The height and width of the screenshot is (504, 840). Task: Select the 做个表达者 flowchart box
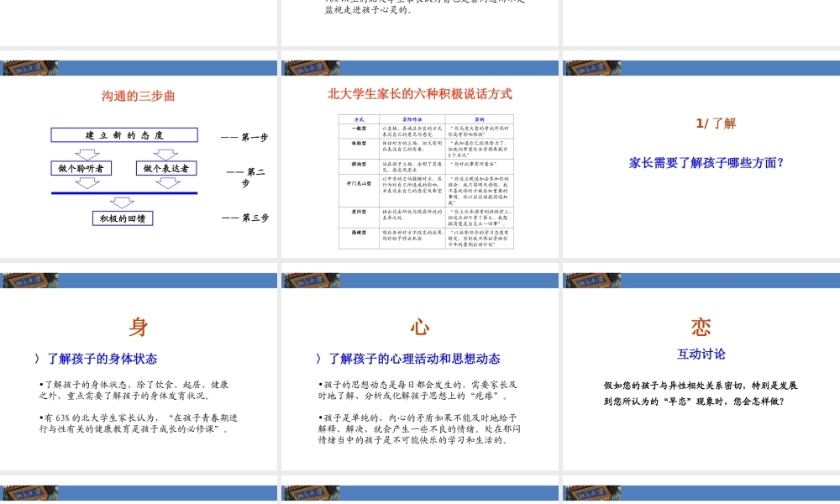(165, 167)
